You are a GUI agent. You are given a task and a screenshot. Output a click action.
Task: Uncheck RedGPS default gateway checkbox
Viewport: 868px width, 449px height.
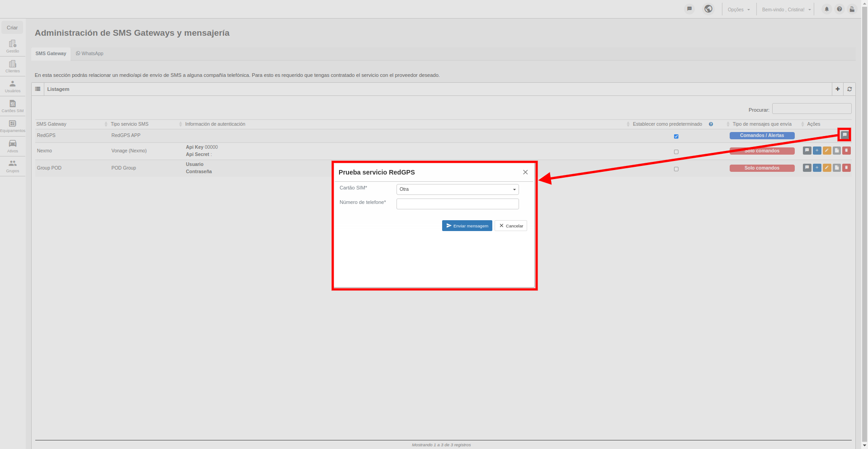[676, 136]
